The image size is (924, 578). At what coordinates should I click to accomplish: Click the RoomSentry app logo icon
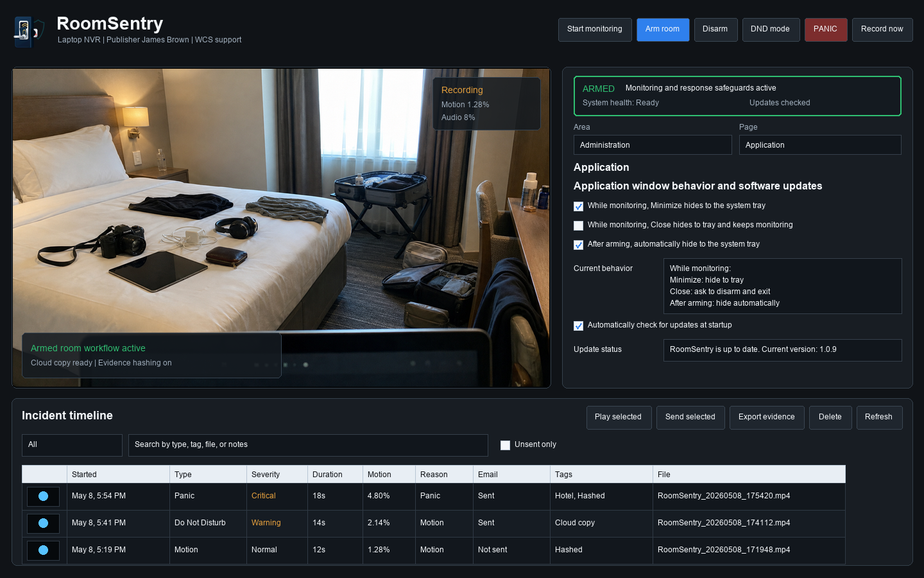click(29, 32)
